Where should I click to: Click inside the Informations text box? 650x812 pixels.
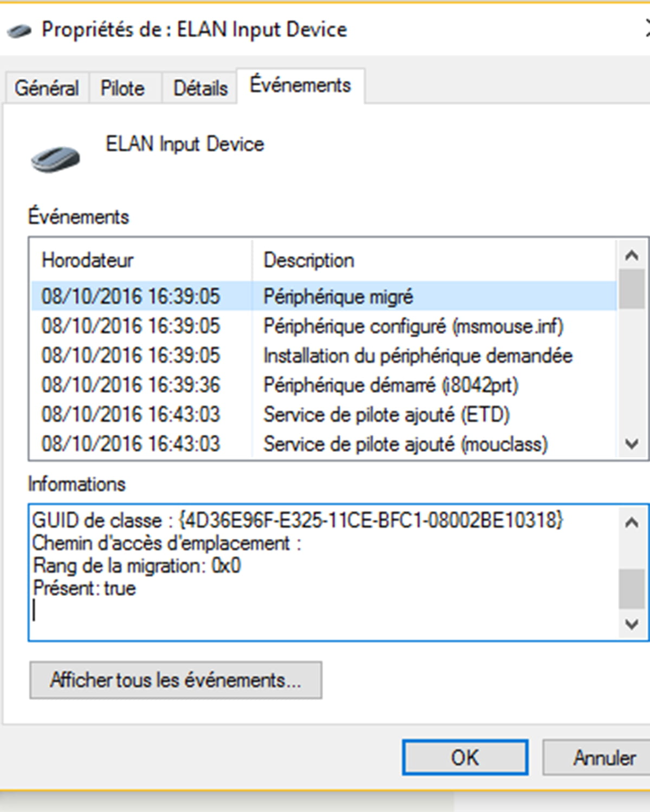click(323, 573)
